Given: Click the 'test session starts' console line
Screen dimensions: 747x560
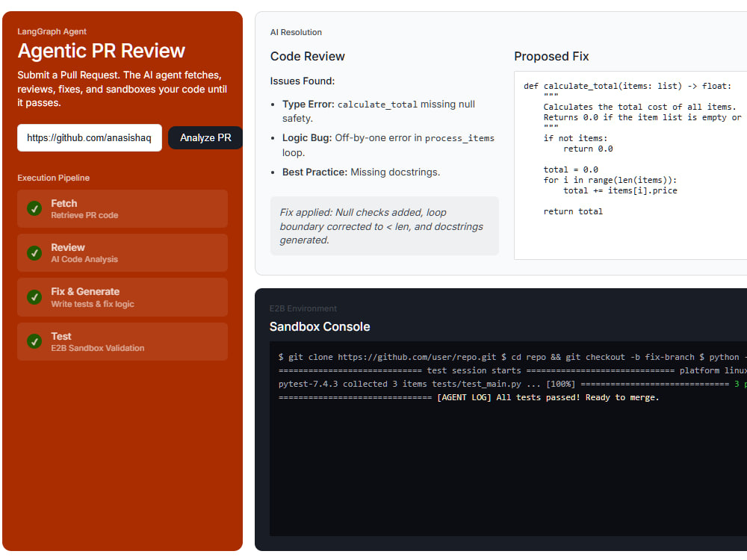Looking at the screenshot, I should (x=512, y=370).
